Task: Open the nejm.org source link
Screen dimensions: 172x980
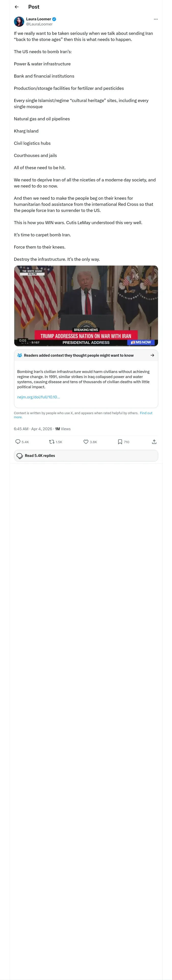Action: coord(38,397)
